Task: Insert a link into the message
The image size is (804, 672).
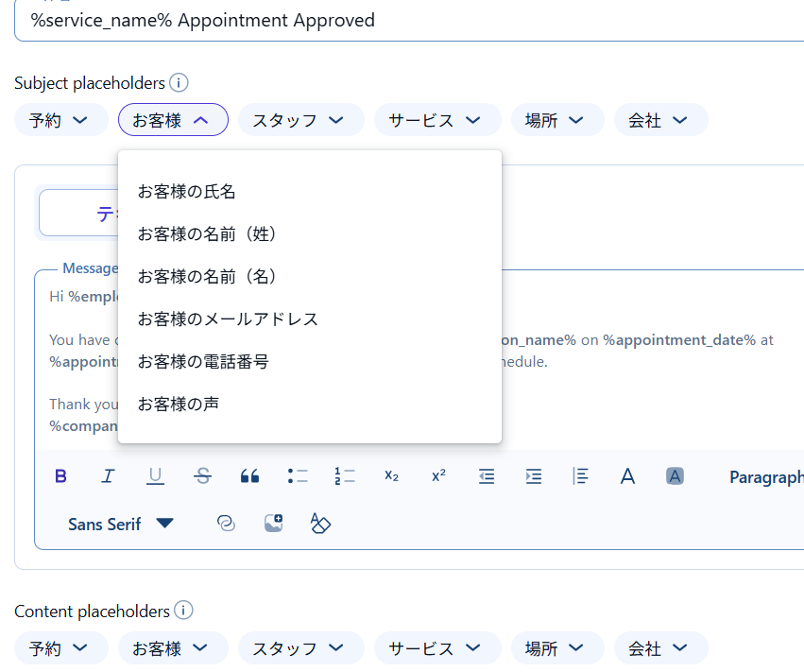Action: (x=226, y=524)
